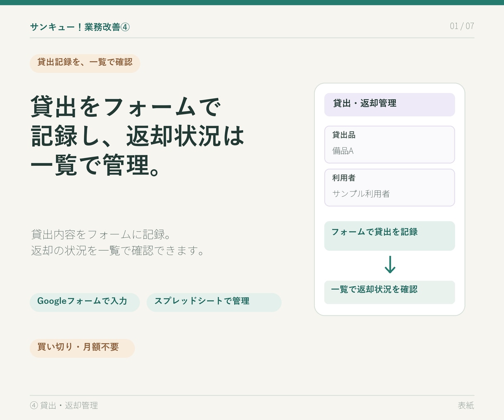This screenshot has width=504, height=420.
Task: Click the footer text ④ 貸出・返却管理
Action: (64, 406)
